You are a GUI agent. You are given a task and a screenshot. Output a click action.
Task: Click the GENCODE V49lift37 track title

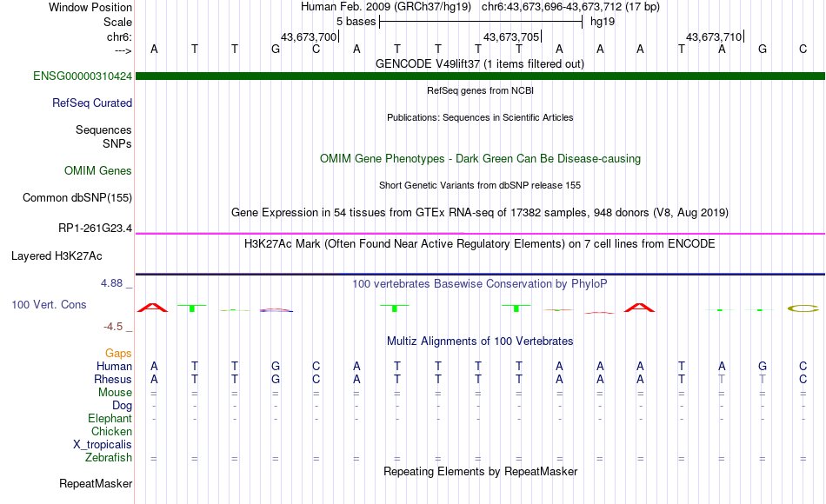[x=480, y=63]
